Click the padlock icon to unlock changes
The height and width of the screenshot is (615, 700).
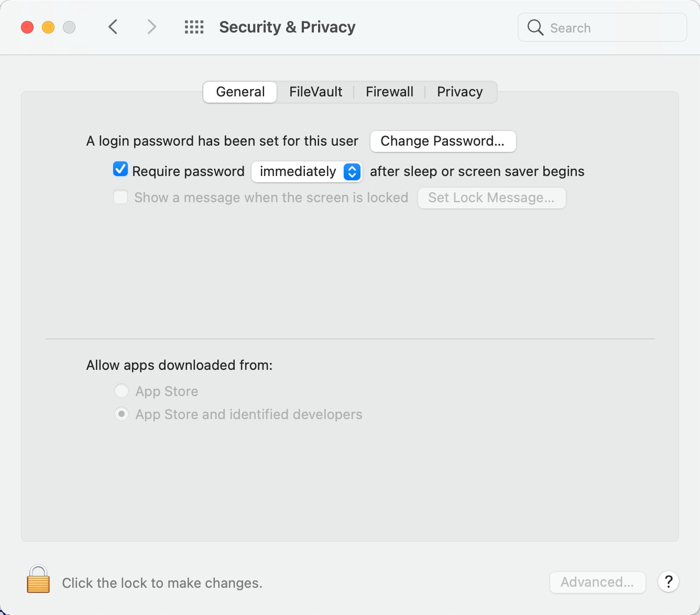38,579
